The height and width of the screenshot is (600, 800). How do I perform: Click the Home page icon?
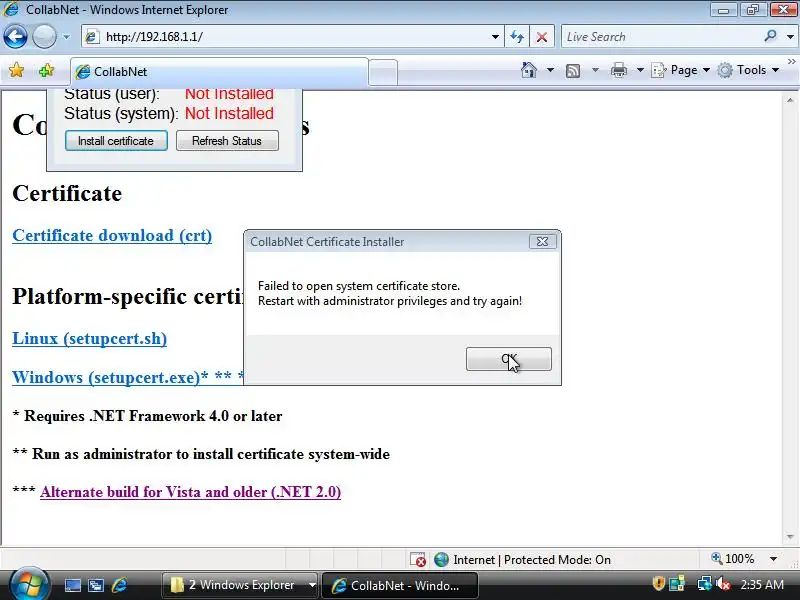coord(529,70)
